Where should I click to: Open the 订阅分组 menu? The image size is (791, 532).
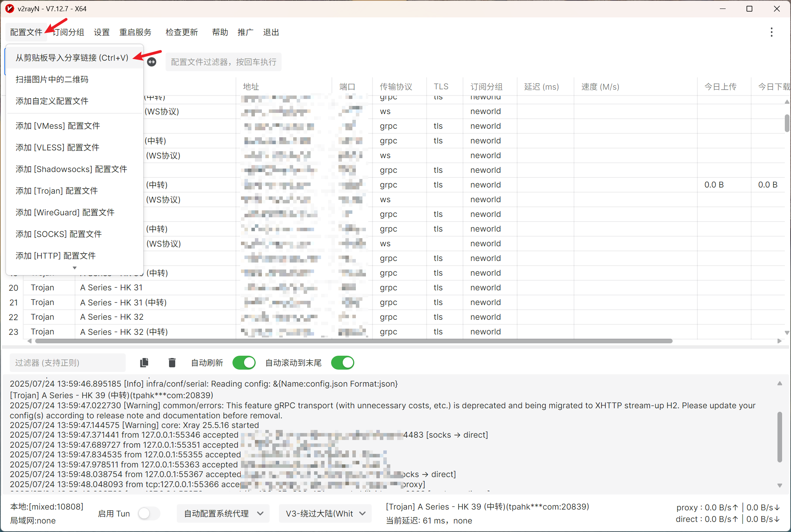[x=68, y=32]
